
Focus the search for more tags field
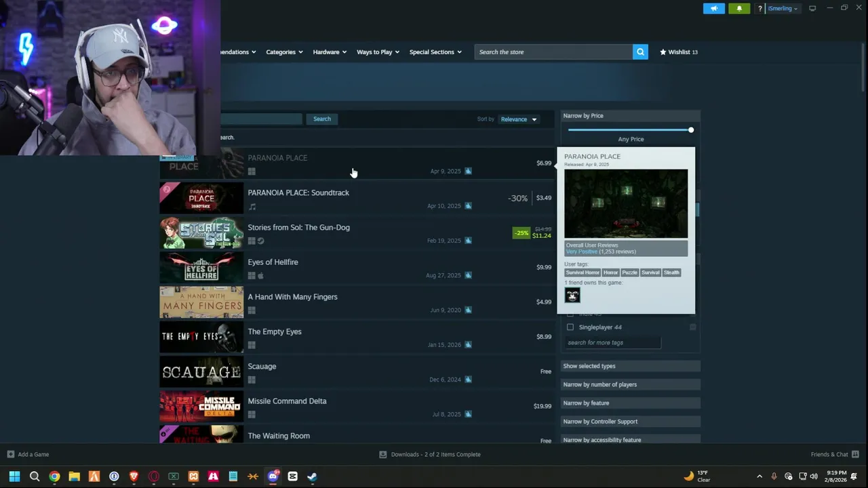pos(613,343)
